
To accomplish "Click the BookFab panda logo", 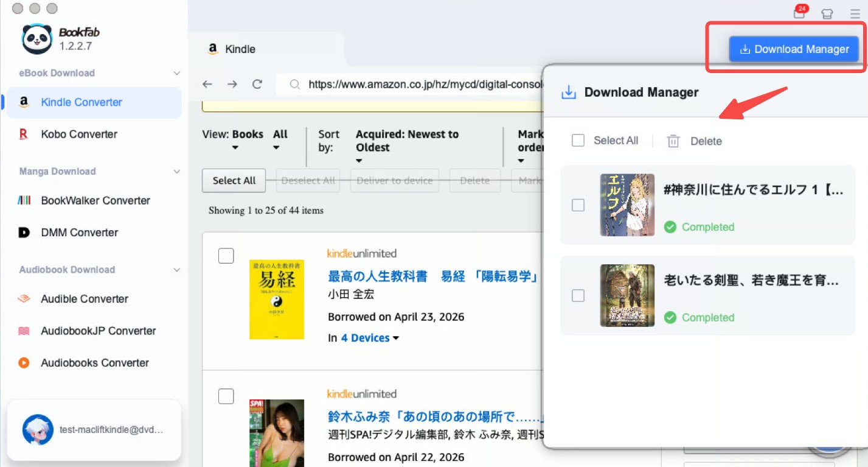I will (37, 39).
